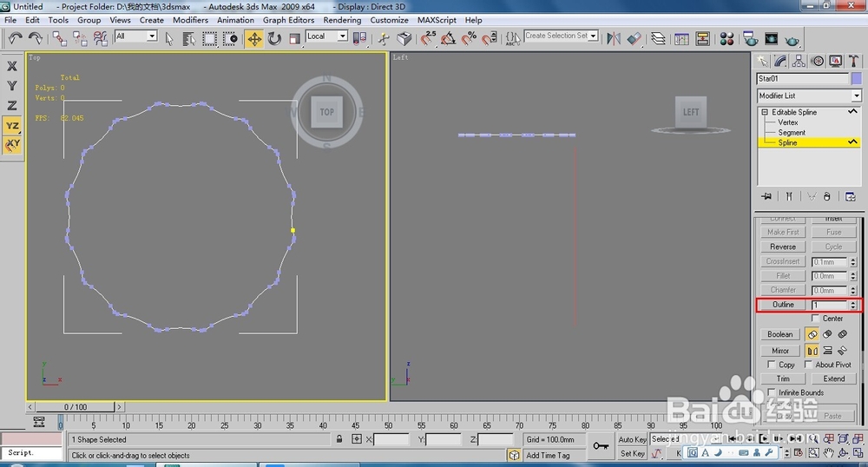The height and width of the screenshot is (467, 868).
Task: Click the Extend button
Action: click(x=833, y=379)
